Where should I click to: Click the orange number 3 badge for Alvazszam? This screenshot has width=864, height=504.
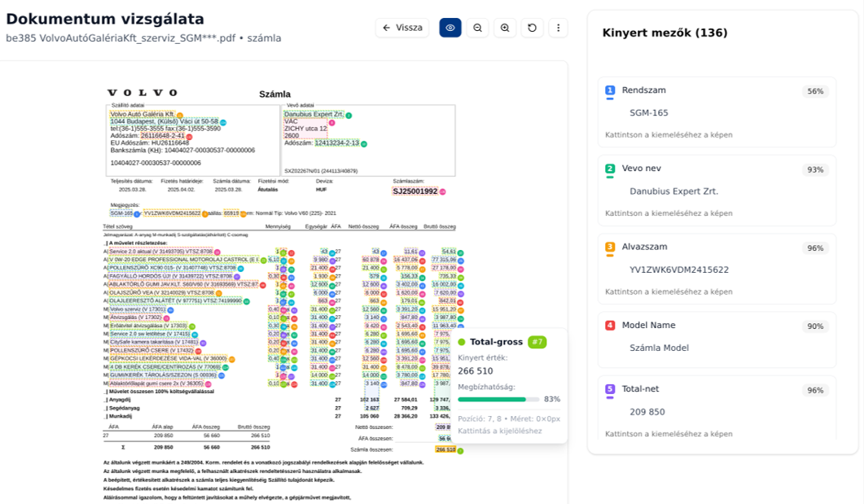tap(610, 247)
